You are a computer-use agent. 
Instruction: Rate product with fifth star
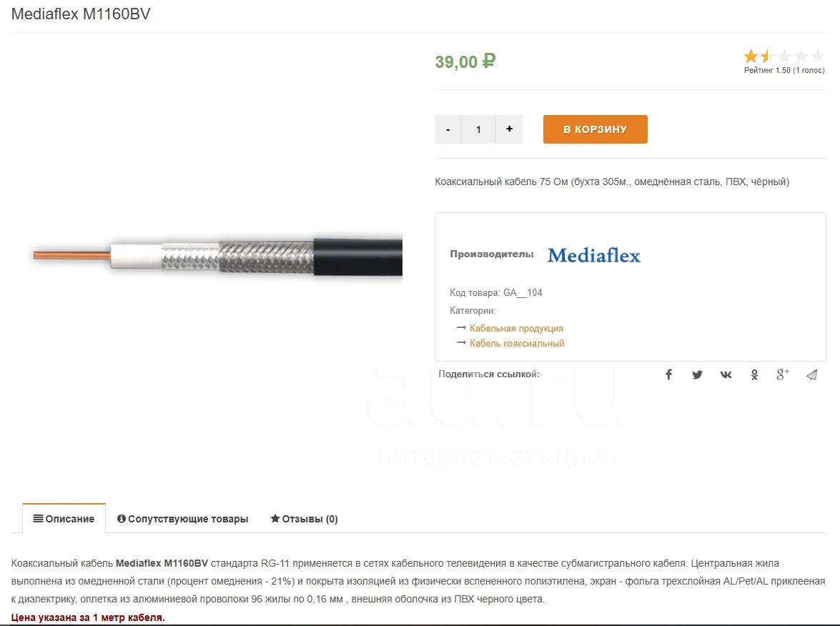(818, 56)
